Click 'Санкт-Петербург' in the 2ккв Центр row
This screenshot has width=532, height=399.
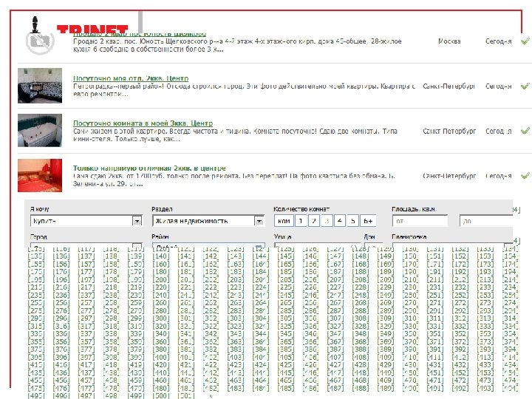[449, 86]
